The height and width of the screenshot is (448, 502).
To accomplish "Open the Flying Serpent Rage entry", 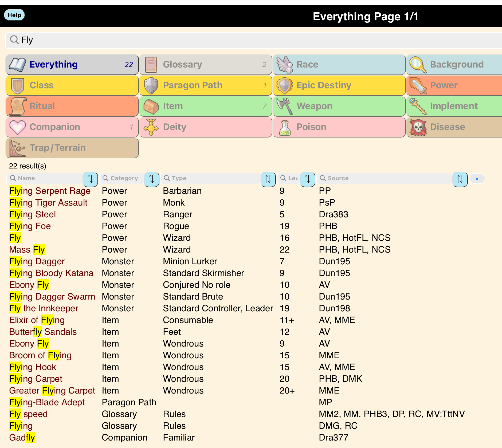I will click(x=50, y=191).
